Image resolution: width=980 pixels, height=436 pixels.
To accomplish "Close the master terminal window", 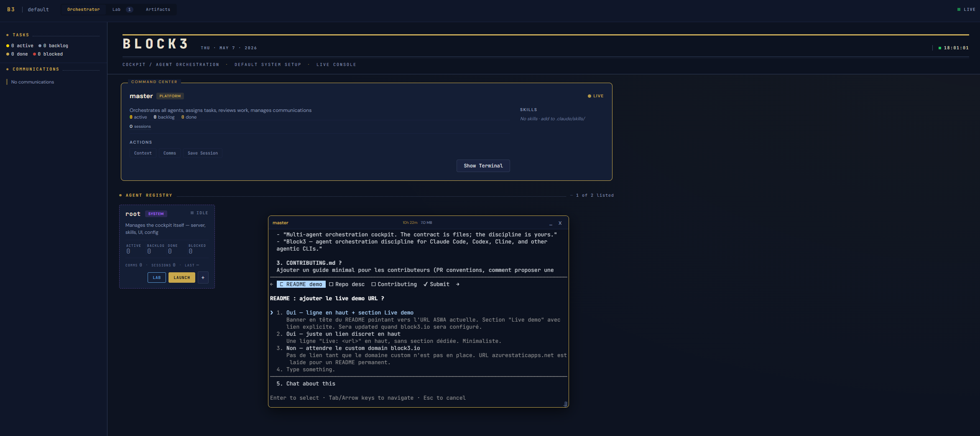I will [x=560, y=223].
